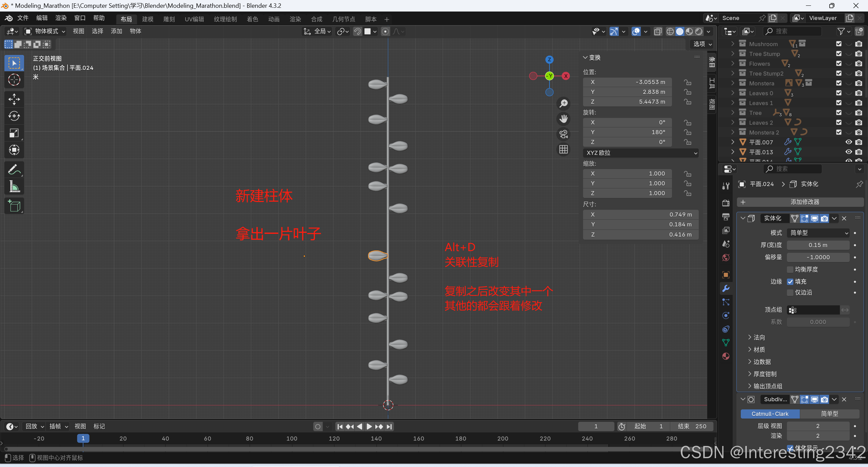The image size is (868, 467).
Task: Switch to orthographic grid view toggle
Action: pos(563,149)
